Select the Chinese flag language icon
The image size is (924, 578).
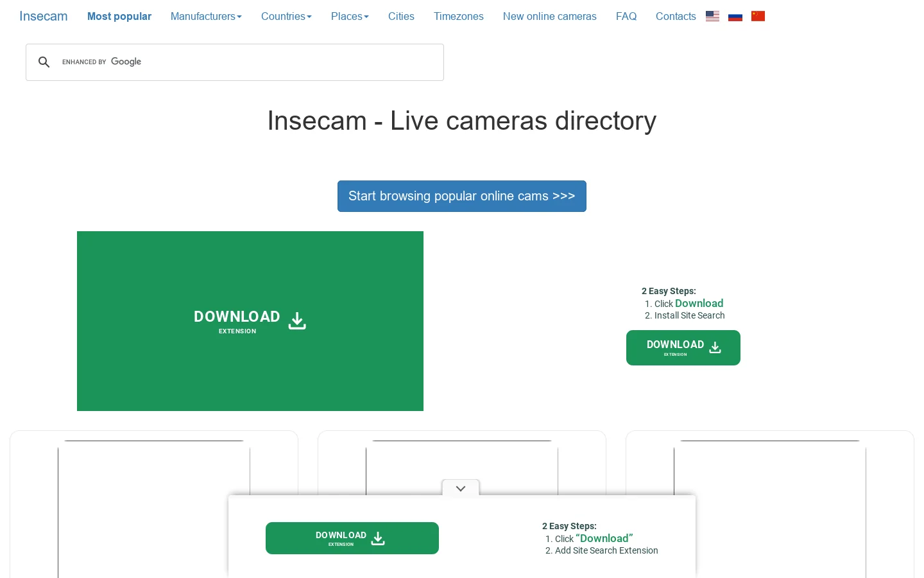758,16
